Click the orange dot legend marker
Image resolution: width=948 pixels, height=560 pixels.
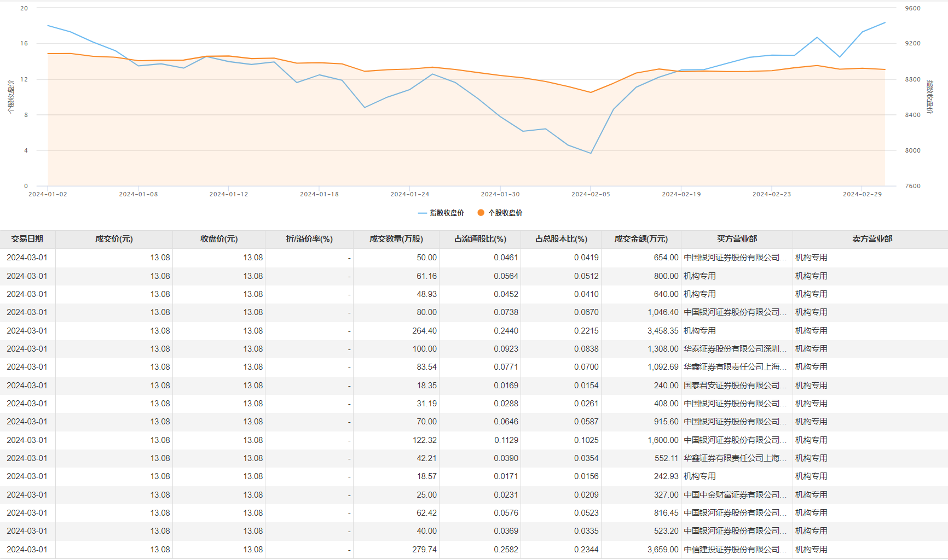point(481,213)
